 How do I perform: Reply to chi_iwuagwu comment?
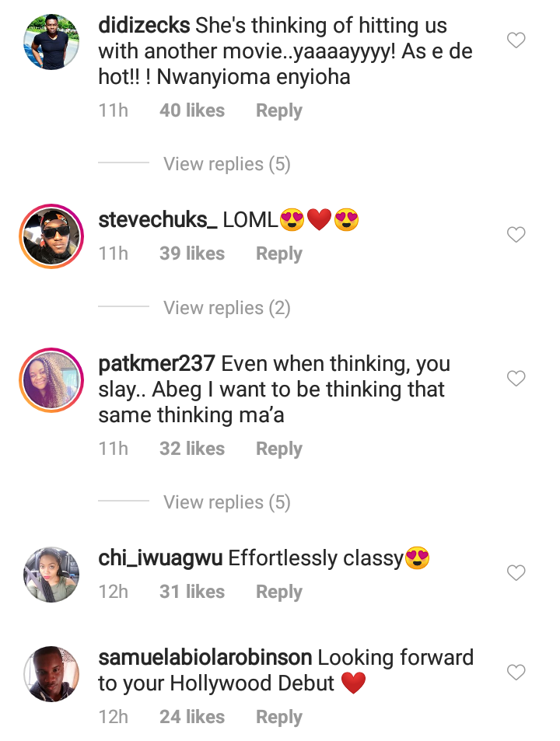(278, 592)
